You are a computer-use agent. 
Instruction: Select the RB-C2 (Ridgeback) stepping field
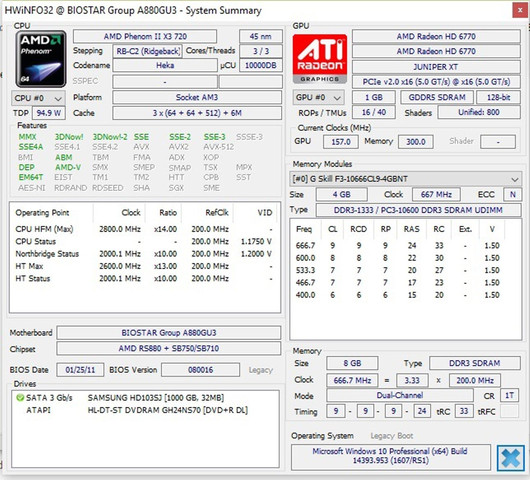click(147, 51)
